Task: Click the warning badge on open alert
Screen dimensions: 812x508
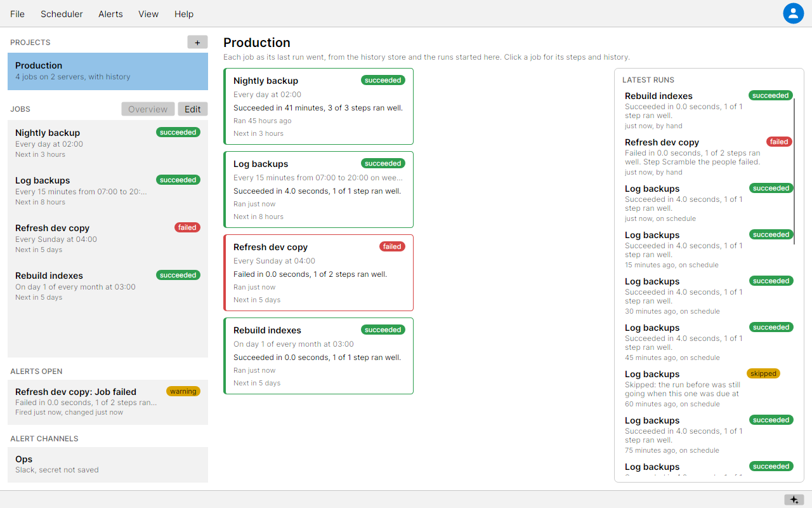Action: click(183, 391)
